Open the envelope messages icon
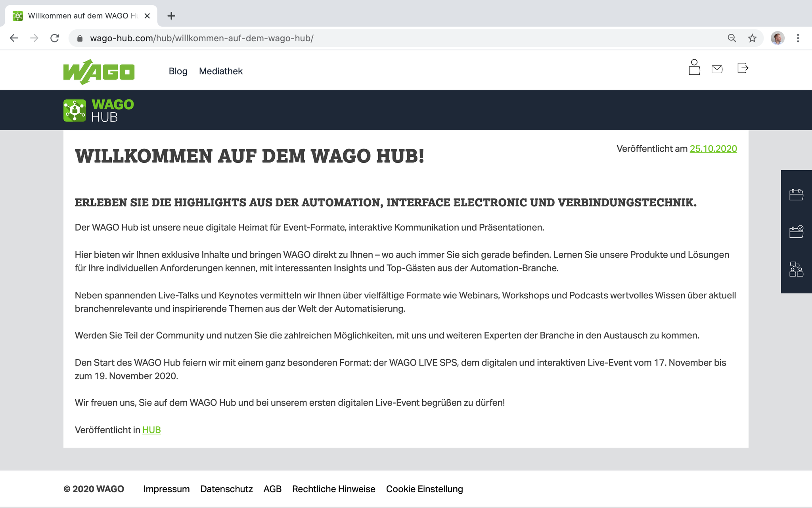Viewport: 812px width, 508px height. 717,69
